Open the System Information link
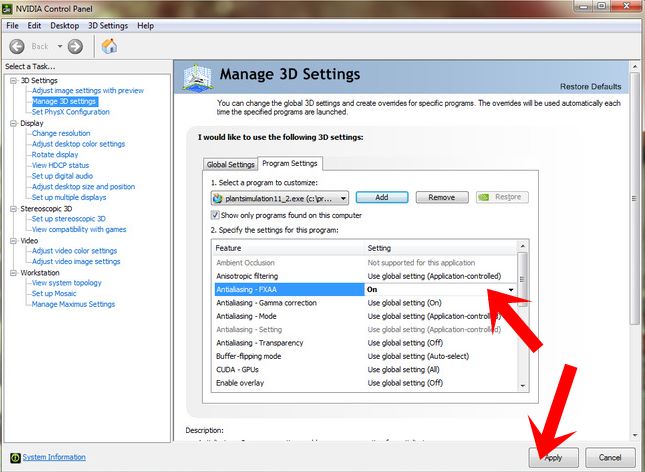Image resolution: width=645 pixels, height=472 pixels. (54, 457)
